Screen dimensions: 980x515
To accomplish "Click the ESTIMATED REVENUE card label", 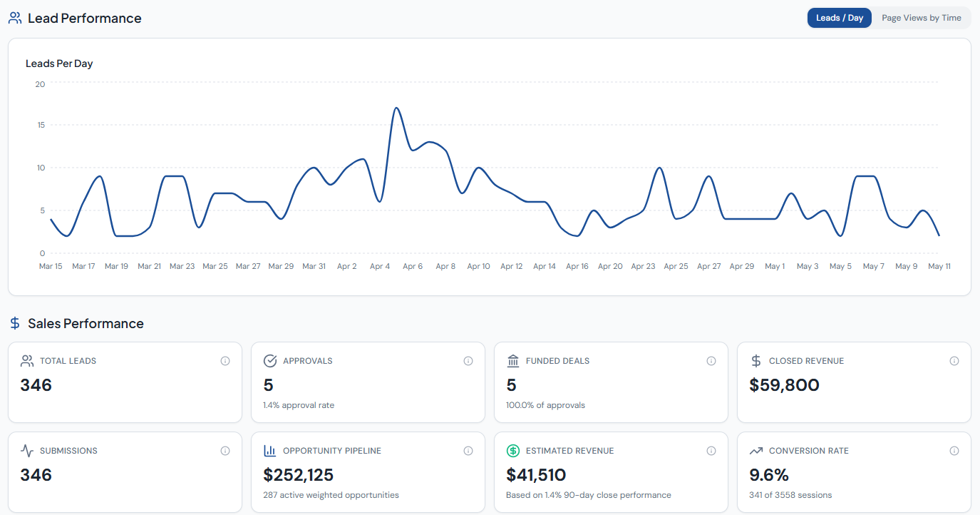I will point(570,451).
